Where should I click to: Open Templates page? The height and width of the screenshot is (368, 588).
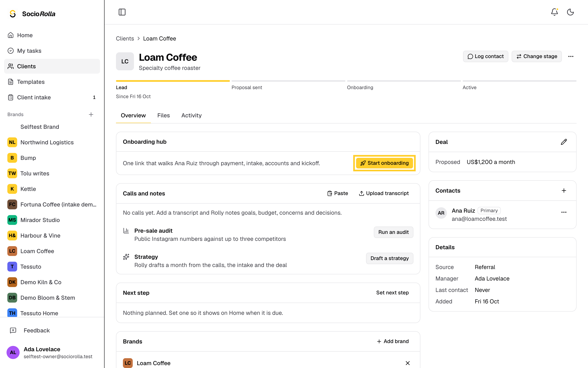coord(52,82)
